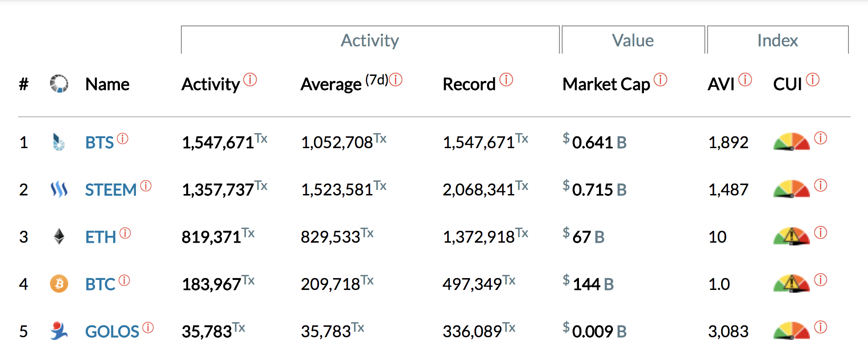Sort by the # rank column header

coord(24,84)
